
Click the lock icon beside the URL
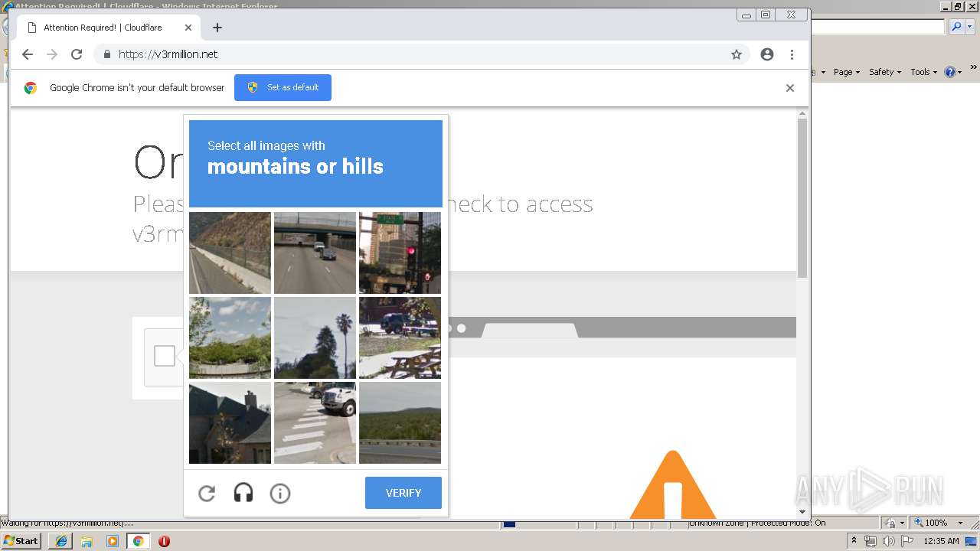coord(107,54)
